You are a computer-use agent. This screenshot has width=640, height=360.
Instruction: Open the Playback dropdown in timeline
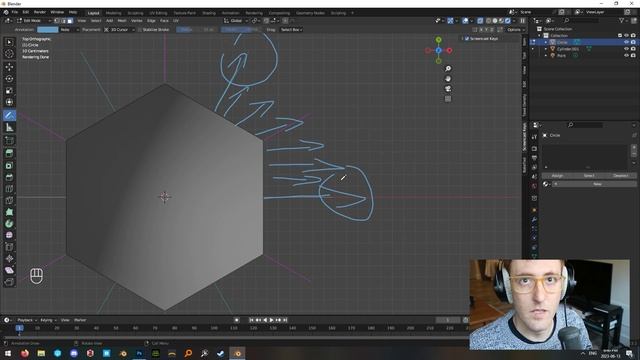[x=27, y=320]
